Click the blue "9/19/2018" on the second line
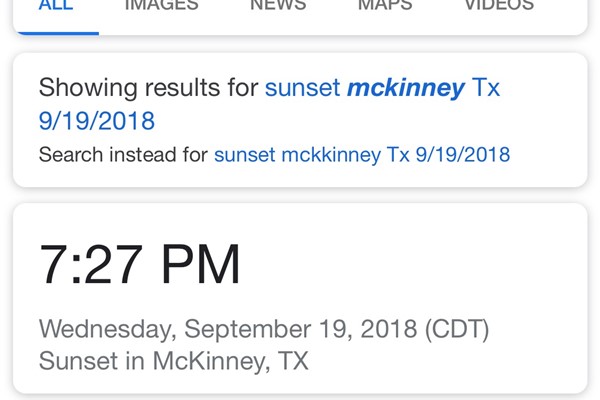Screen dimensions: 600x400 click(97, 121)
